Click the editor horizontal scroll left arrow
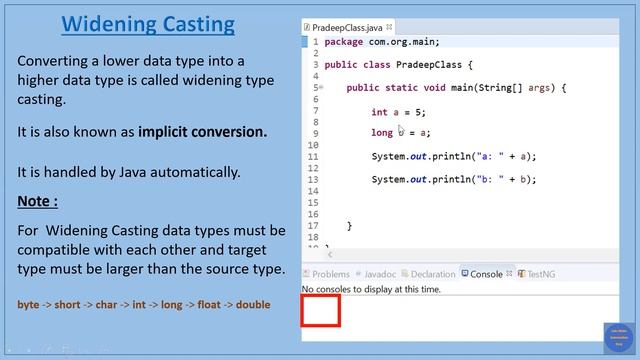Viewport: 640px width, 360px height. tap(330, 254)
